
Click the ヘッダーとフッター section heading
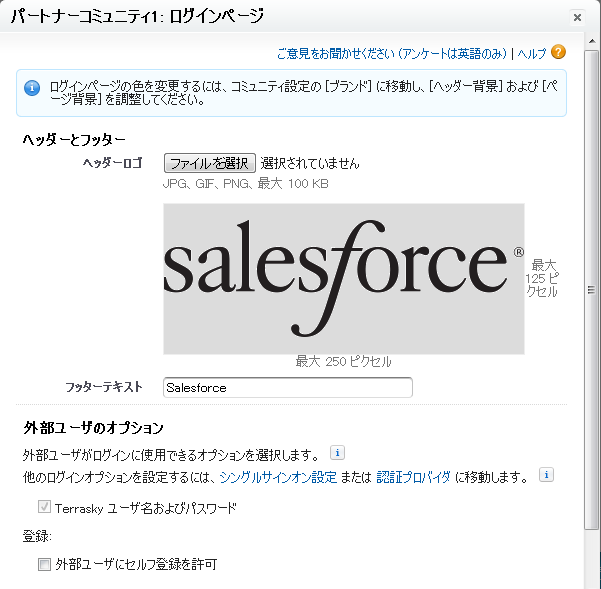coord(74,139)
